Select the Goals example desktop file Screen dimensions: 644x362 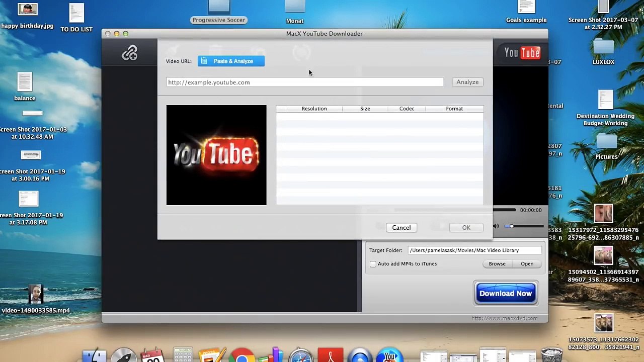pos(526,13)
